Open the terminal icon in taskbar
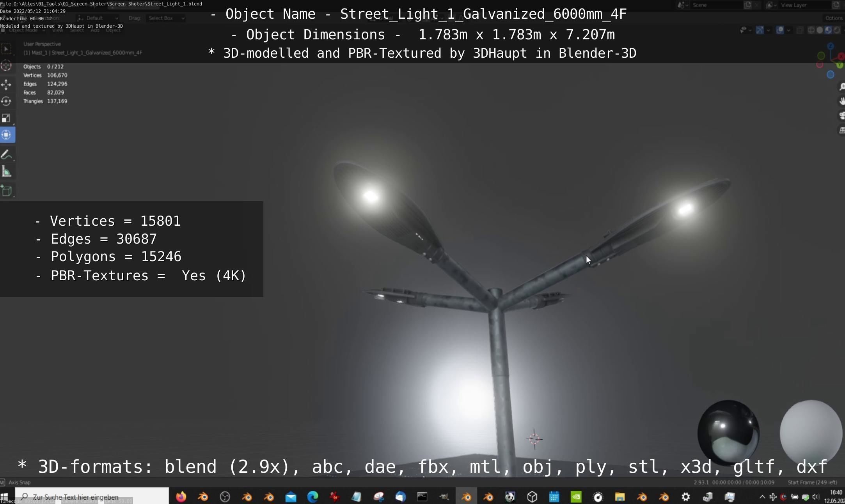The height and width of the screenshot is (504, 845). pos(422,497)
